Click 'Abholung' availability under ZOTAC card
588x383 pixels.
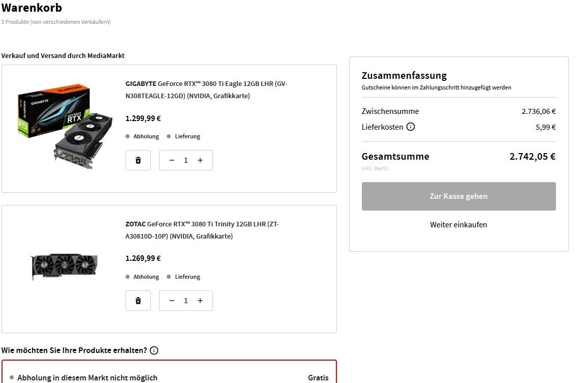click(142, 277)
